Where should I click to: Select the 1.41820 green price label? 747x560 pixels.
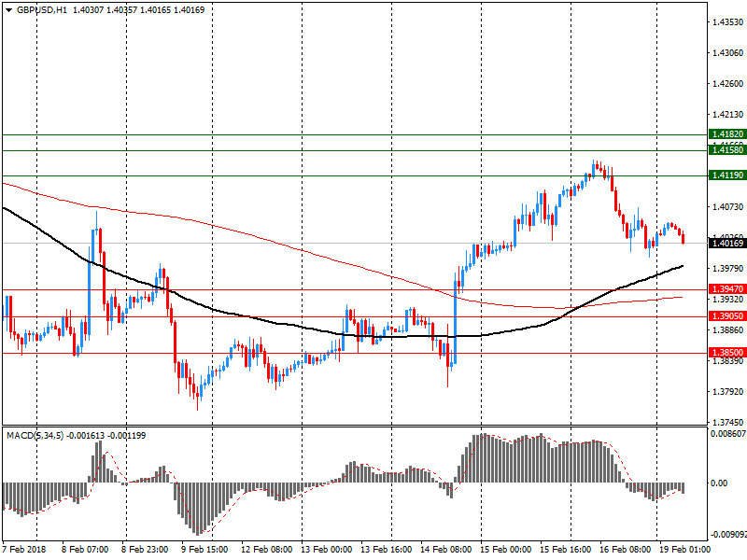click(727, 134)
